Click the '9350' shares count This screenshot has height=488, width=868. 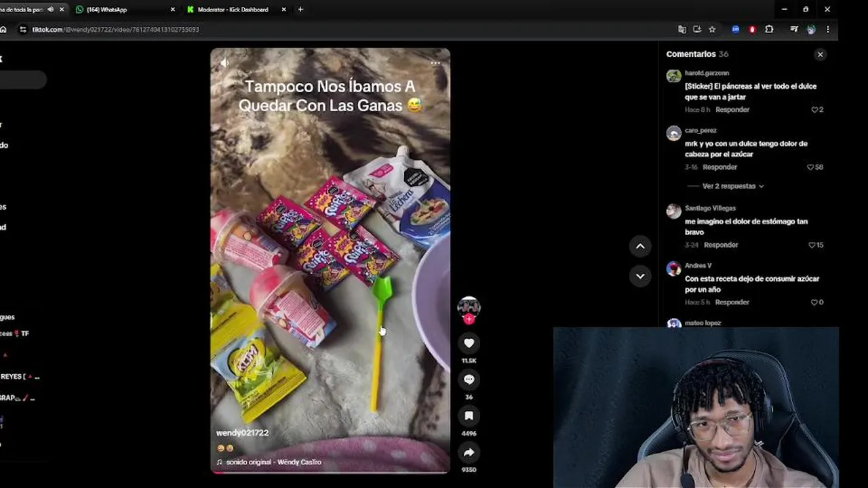pos(469,470)
